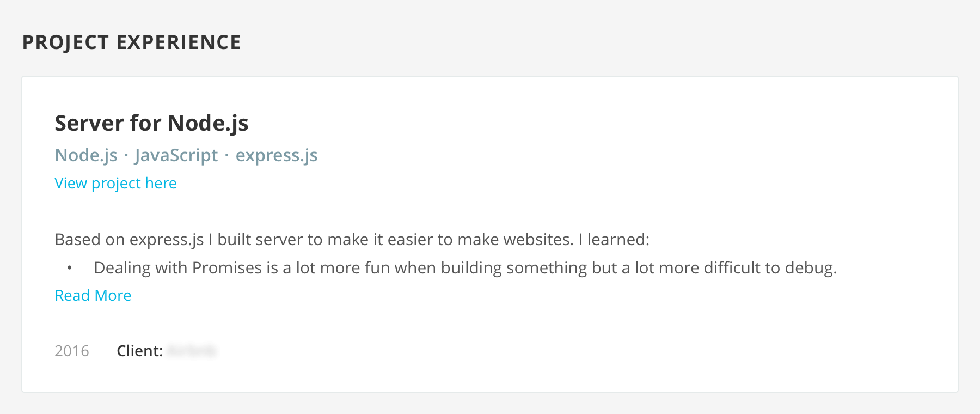Select the express.js technology tag

(277, 156)
